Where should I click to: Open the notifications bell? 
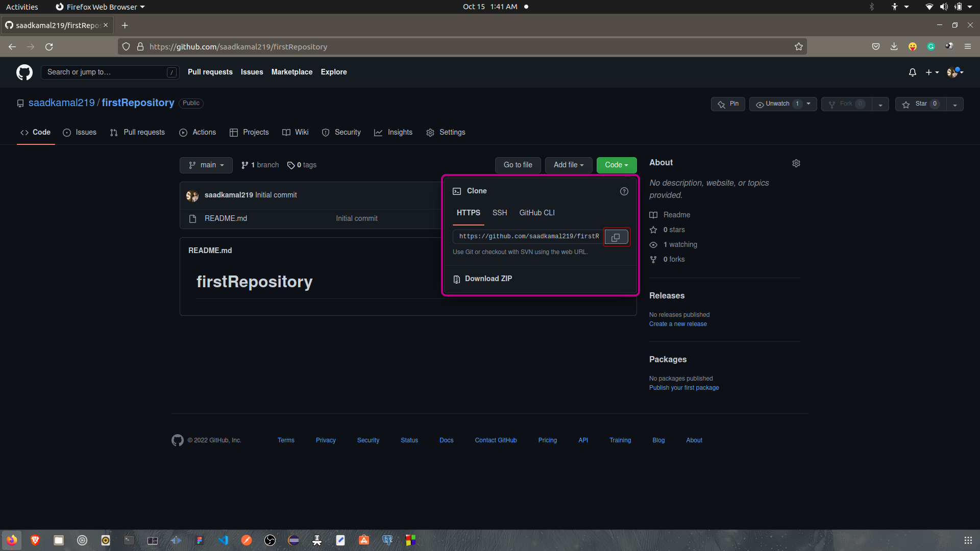(912, 72)
